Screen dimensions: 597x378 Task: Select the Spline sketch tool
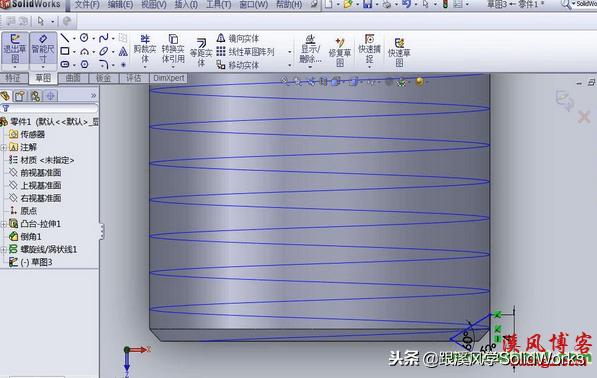point(103,38)
